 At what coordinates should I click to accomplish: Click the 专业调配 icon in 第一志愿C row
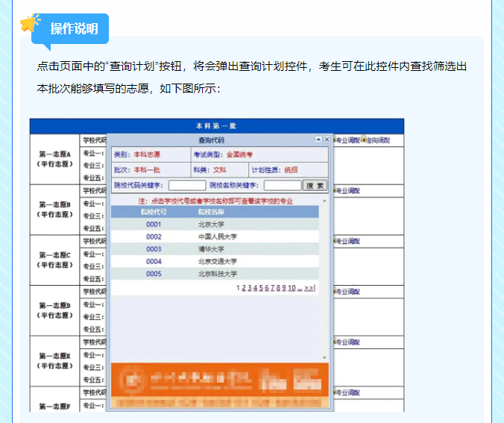pyautogui.click(x=335, y=241)
